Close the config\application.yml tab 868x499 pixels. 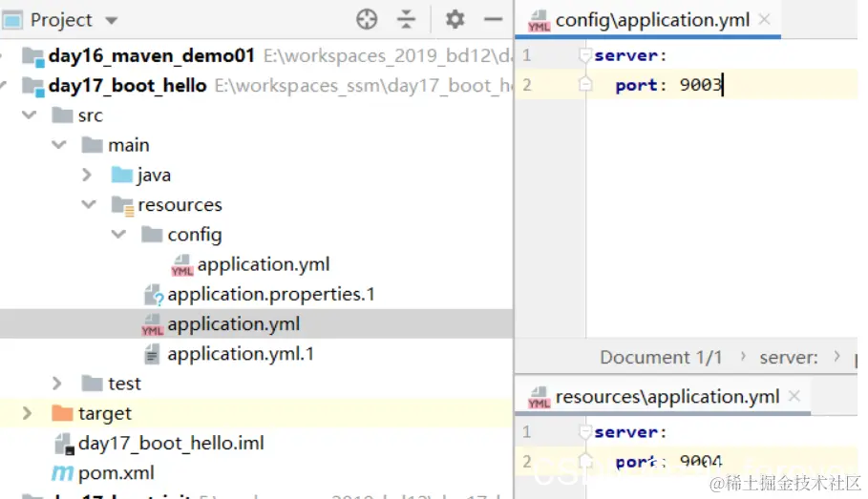(765, 19)
